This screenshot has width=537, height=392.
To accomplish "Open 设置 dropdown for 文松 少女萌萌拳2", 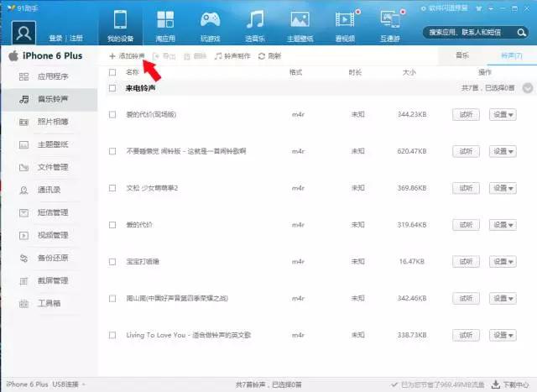I will [503, 188].
